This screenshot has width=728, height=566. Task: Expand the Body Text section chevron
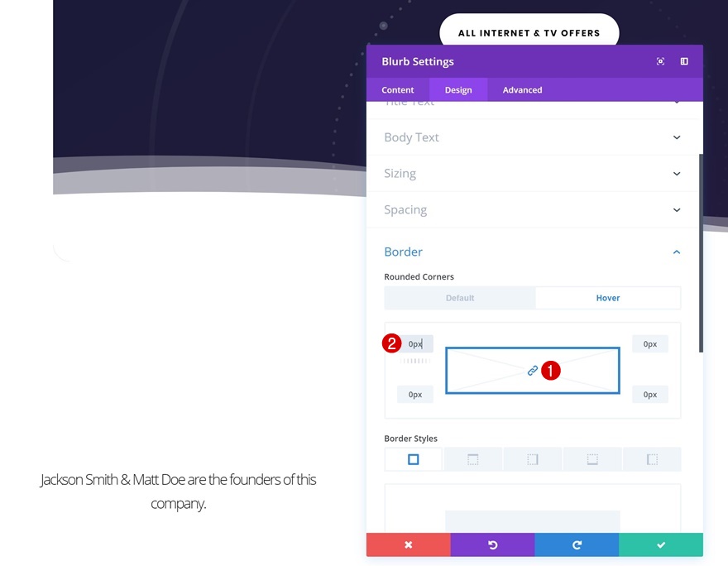point(677,137)
